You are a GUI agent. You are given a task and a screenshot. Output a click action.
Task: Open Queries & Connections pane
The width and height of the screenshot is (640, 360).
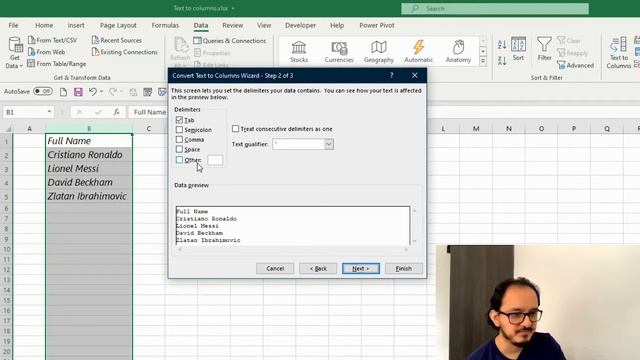230,40
